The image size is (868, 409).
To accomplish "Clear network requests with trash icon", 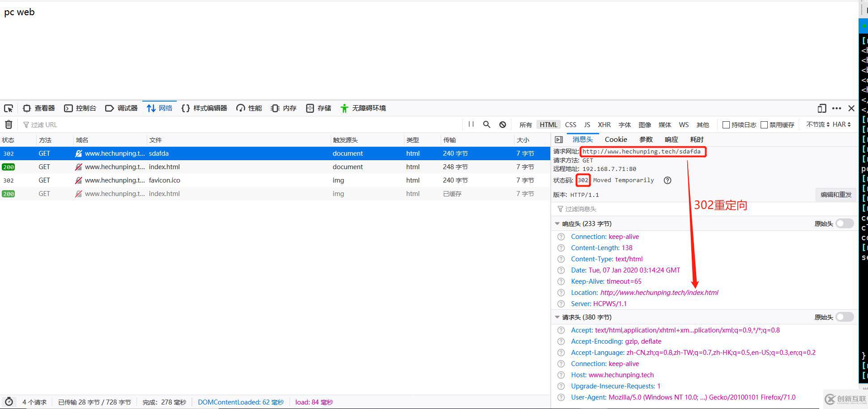I will pyautogui.click(x=9, y=124).
